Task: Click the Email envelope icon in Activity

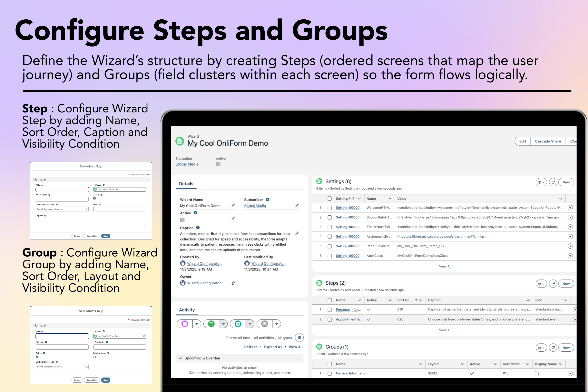Action: pyautogui.click(x=264, y=324)
